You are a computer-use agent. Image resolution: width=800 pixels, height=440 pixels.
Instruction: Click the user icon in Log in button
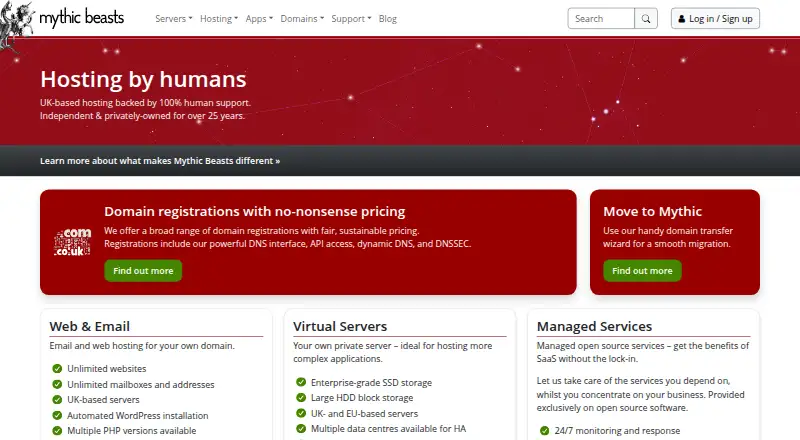[x=682, y=19]
